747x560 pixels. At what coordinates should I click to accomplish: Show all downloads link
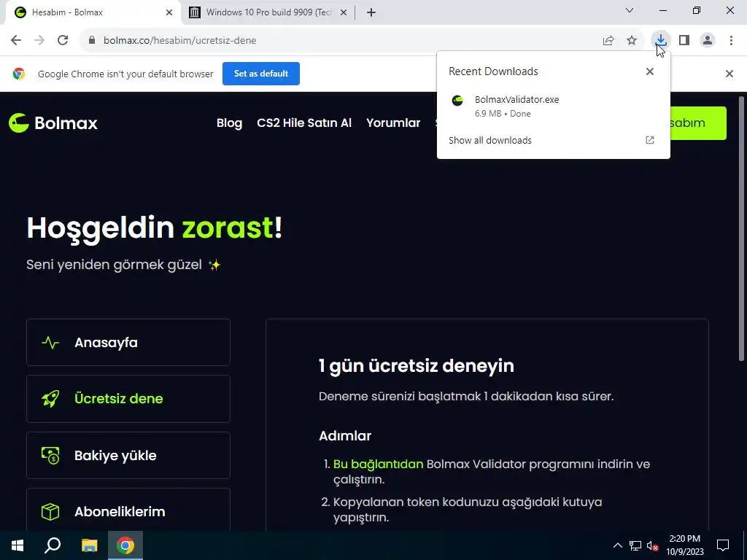pos(489,141)
